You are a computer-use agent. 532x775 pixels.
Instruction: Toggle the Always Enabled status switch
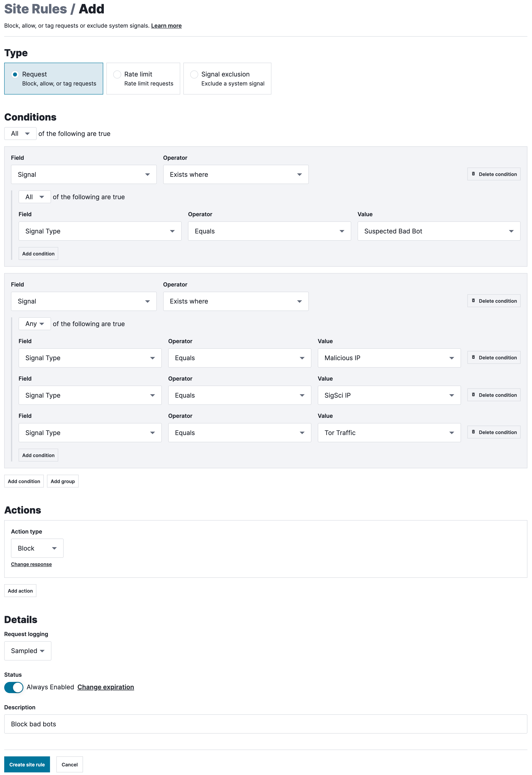(x=14, y=687)
